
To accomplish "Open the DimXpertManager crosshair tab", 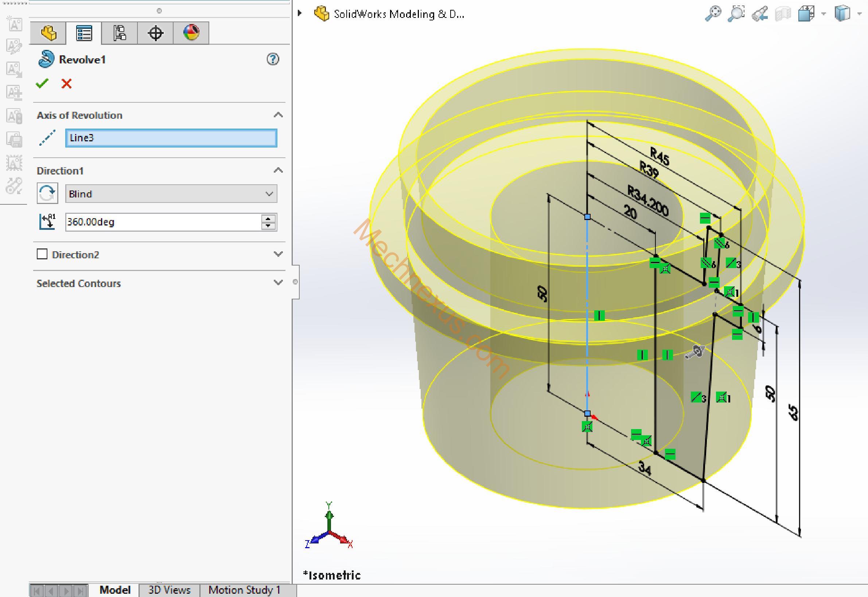I will point(155,33).
